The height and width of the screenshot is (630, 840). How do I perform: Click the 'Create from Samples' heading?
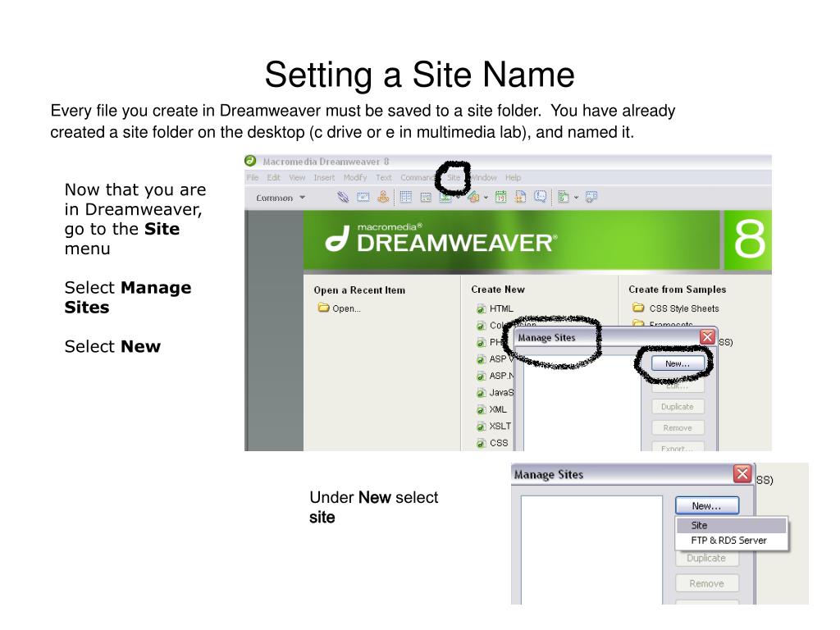(x=677, y=290)
